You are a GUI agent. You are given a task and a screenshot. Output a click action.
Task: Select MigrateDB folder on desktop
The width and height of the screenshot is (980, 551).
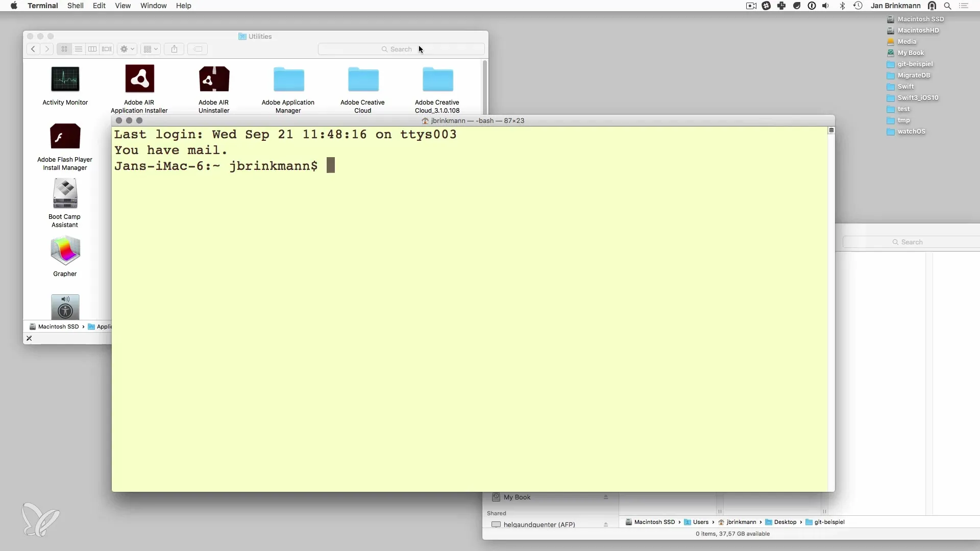tap(909, 76)
